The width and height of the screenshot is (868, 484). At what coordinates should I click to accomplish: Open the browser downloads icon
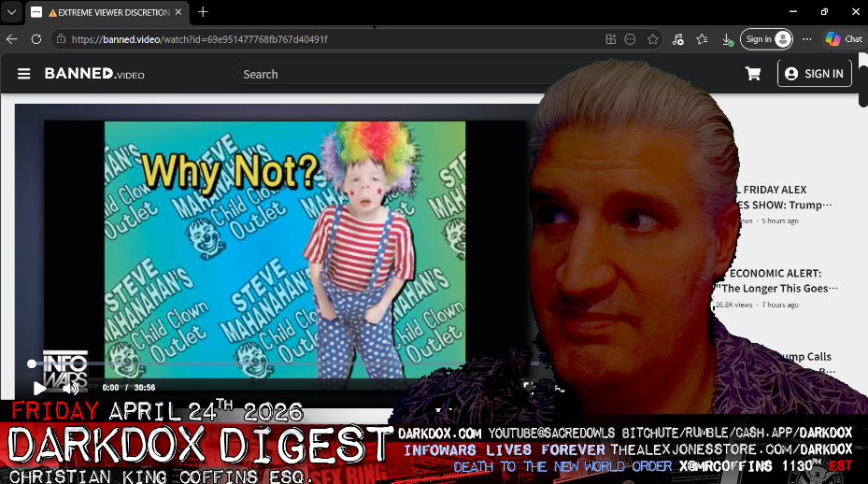(727, 39)
